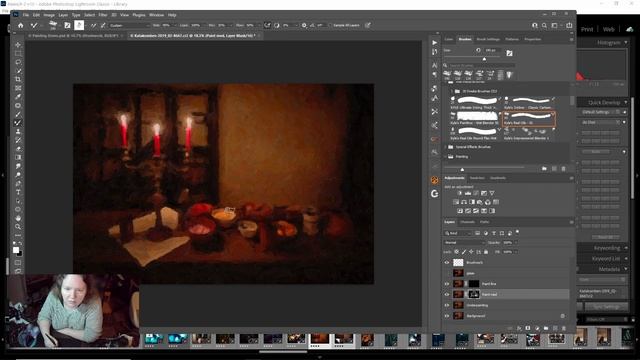Toggle lock all for layer
This screenshot has width=640, height=360.
click(x=486, y=252)
